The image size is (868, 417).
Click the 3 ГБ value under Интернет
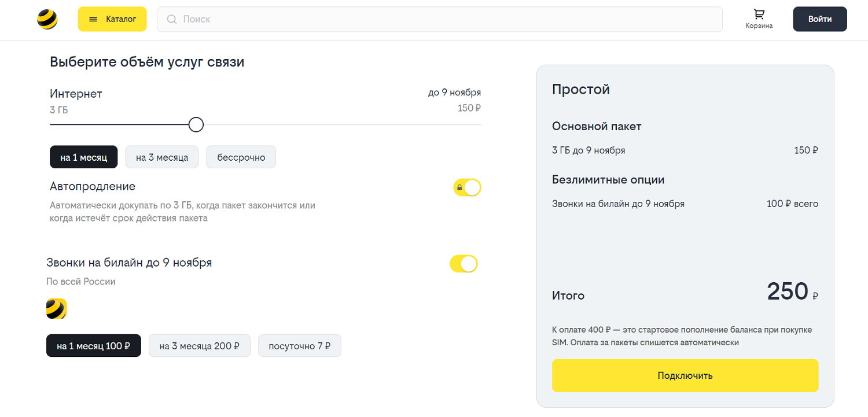(59, 109)
